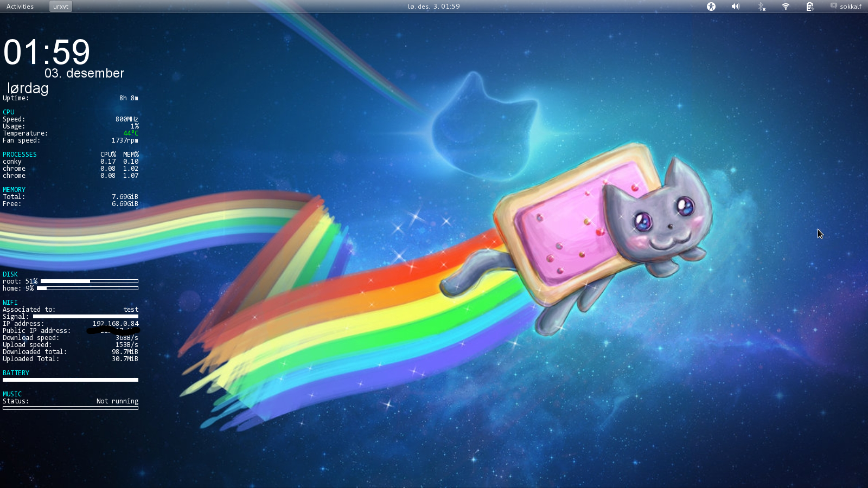Click the large 01:59 desktop clock
Screen dimensions: 868x488
coord(47,52)
